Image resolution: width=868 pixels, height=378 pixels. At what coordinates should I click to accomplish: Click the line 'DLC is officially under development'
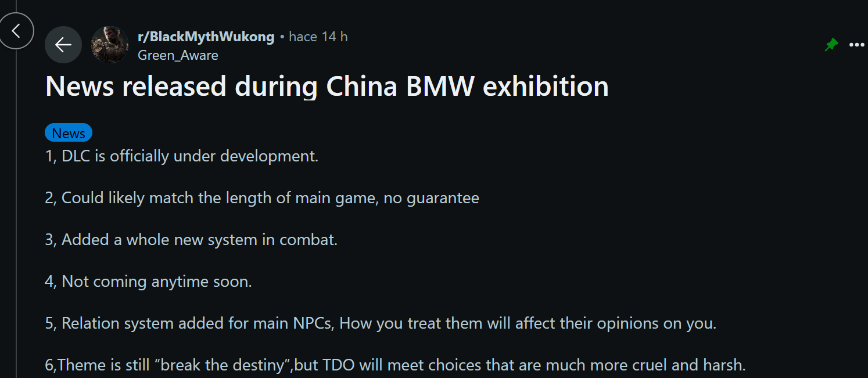pyautogui.click(x=182, y=156)
